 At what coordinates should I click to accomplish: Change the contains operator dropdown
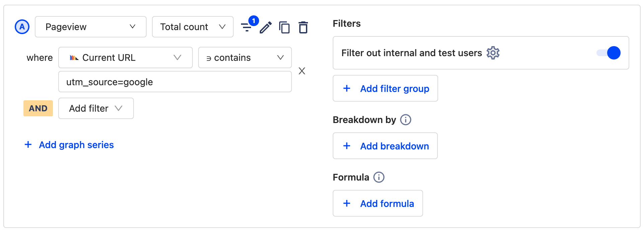click(x=245, y=57)
